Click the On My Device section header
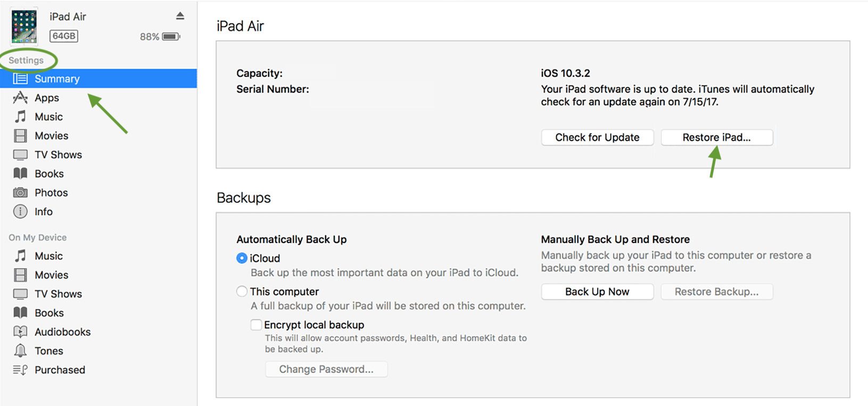This screenshot has height=406, width=868. [x=37, y=237]
